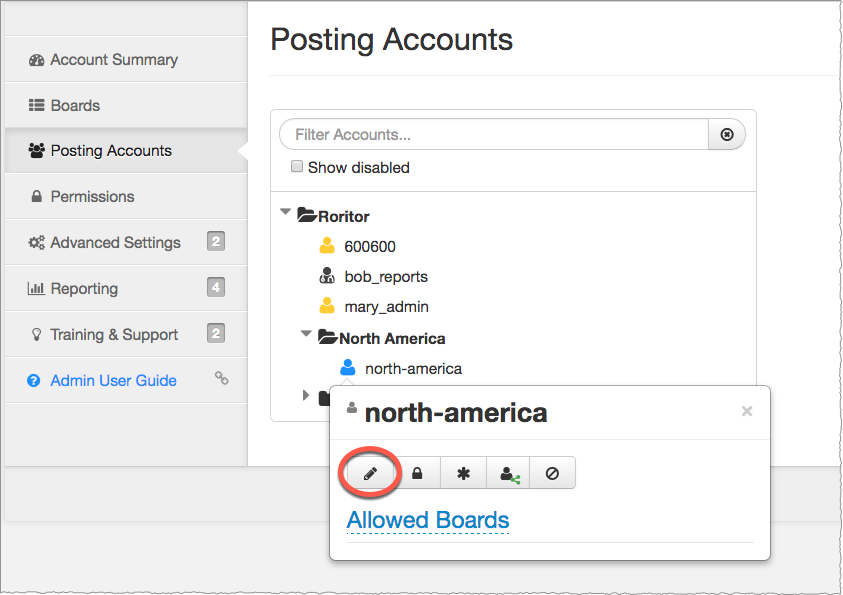Viewport: 843px width, 595px height.
Task: Select the asterisk icon to reset password
Action: [x=463, y=472]
